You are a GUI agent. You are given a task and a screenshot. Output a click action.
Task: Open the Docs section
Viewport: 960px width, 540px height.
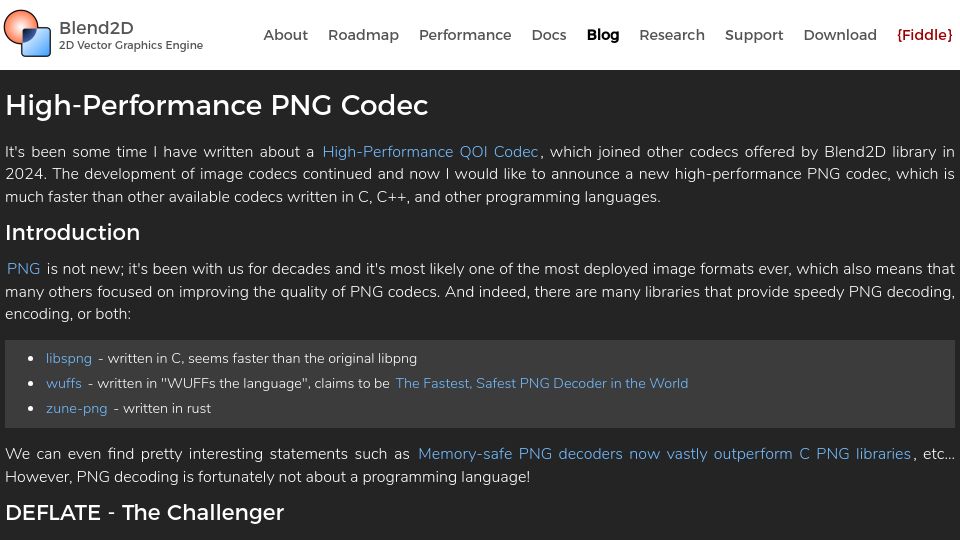pyautogui.click(x=549, y=35)
